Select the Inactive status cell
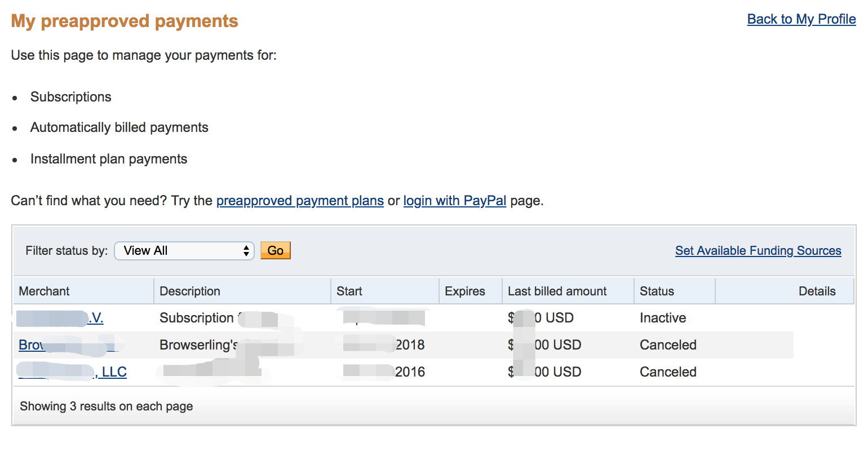Screen dimensions: 868x451 point(663,318)
